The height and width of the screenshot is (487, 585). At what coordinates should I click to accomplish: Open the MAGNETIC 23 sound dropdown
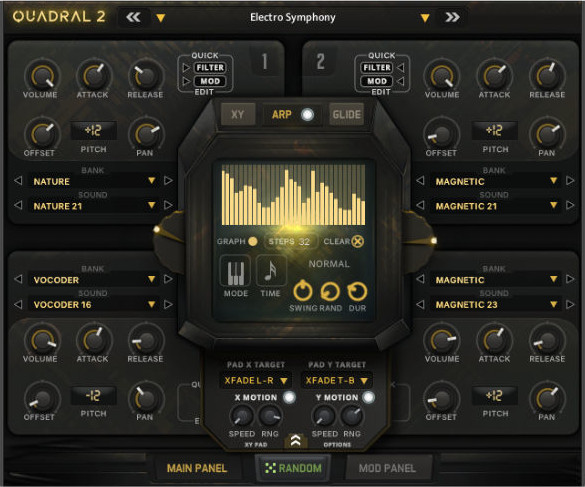click(495, 304)
